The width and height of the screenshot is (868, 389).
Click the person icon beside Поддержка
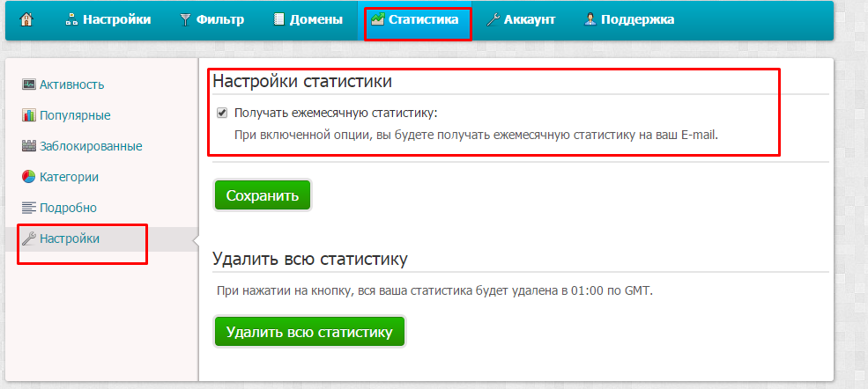coord(590,20)
